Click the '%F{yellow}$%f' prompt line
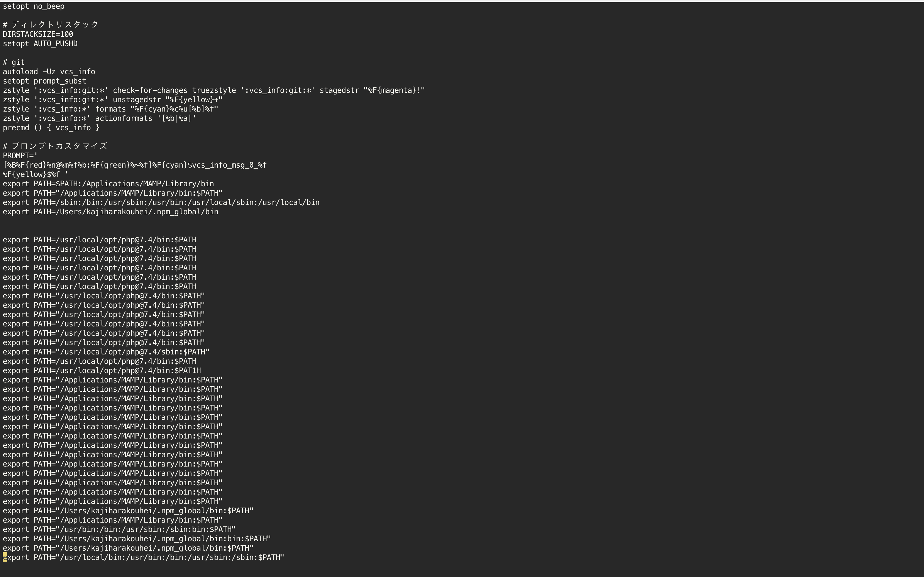The image size is (924, 577). (x=35, y=174)
